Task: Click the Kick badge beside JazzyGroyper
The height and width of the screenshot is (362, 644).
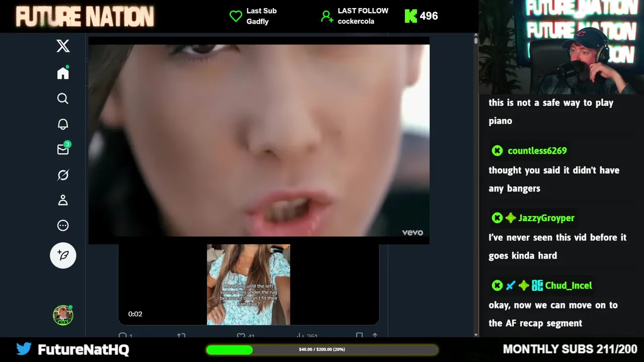Action: pyautogui.click(x=497, y=218)
